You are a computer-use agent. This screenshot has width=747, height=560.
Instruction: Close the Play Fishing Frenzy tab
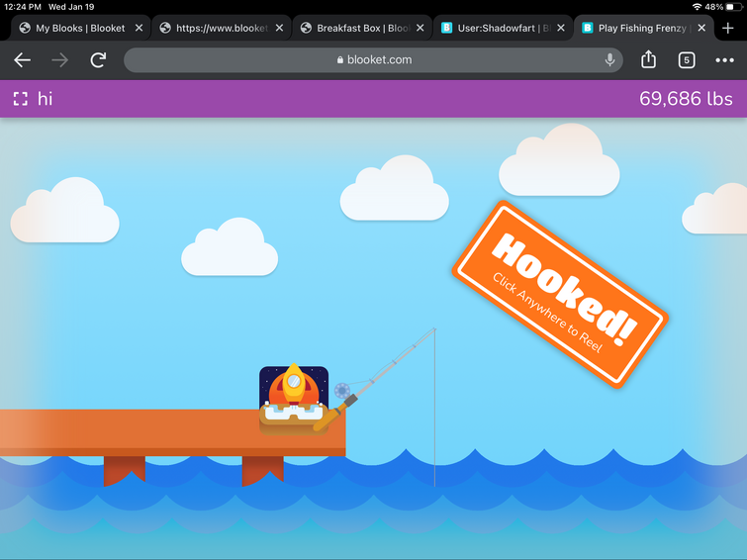(701, 28)
